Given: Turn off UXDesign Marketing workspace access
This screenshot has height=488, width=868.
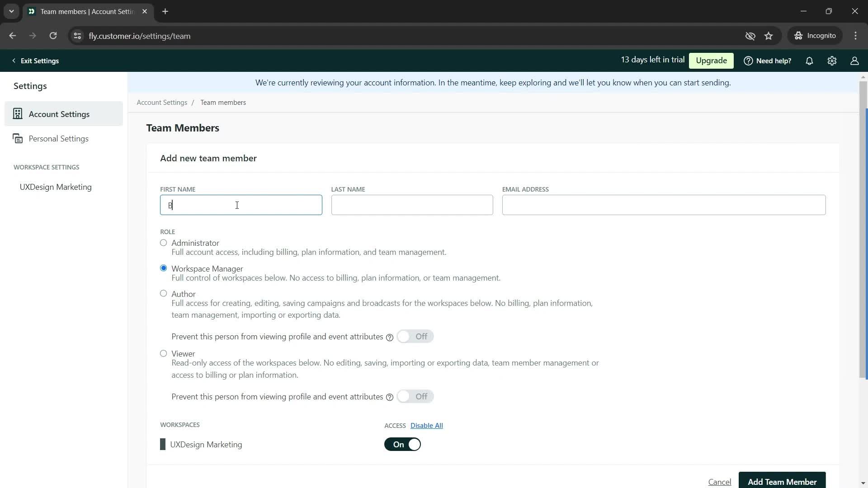Looking at the screenshot, I should coord(402,444).
